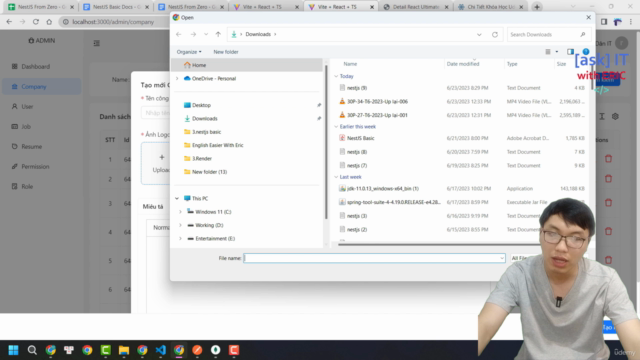Select spring-tool-suite jar file
640x360 pixels.
pyautogui.click(x=390, y=202)
